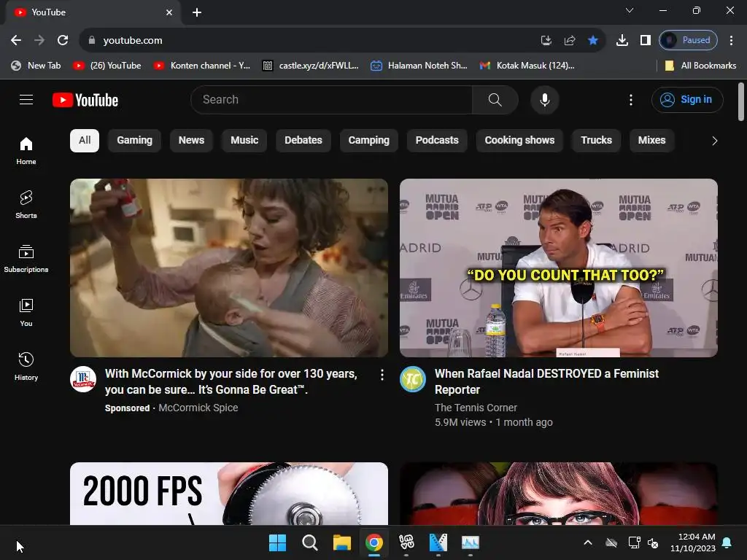
Task: Bookmark this page with the star icon
Action: 592,41
